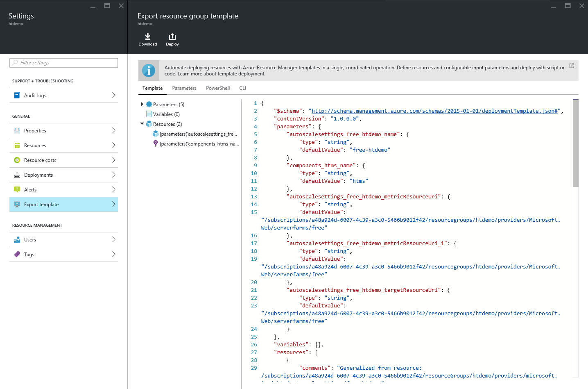
Task: Click the Alerts icon
Action: [x=17, y=190]
